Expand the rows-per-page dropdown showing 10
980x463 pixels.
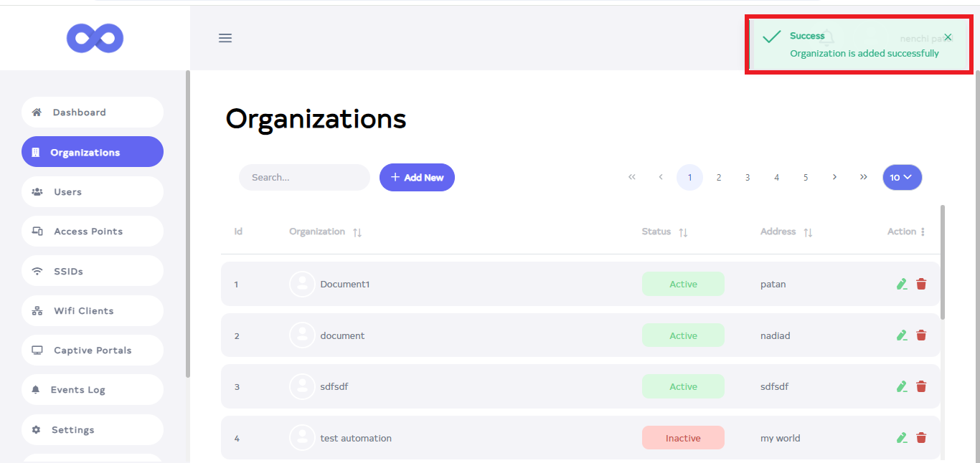click(902, 177)
